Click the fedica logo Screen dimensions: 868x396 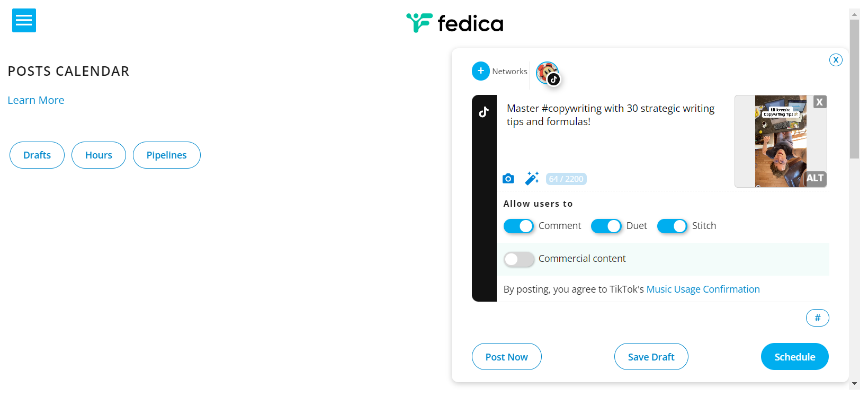coord(454,23)
